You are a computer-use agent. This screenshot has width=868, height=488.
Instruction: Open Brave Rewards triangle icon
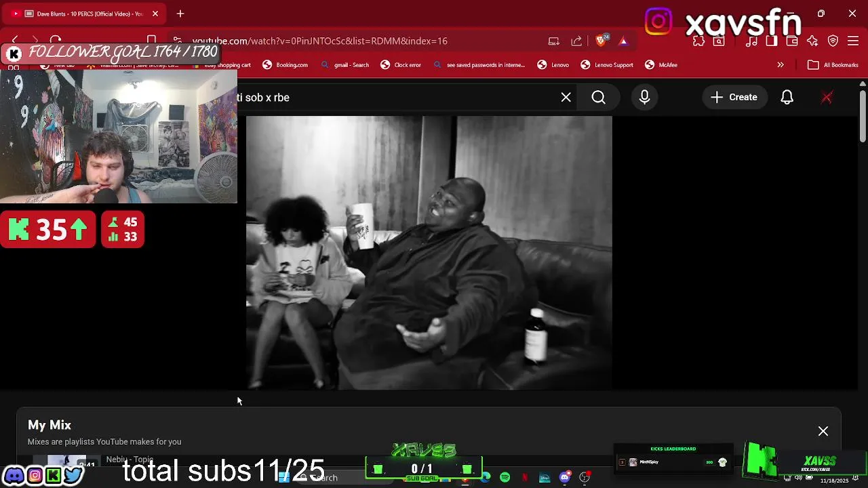pos(623,41)
